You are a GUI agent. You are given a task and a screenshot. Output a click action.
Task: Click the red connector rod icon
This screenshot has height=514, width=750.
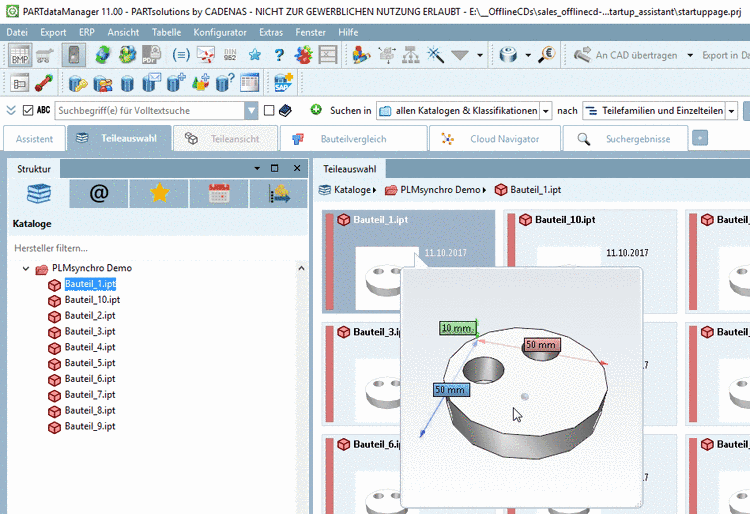coord(44,83)
